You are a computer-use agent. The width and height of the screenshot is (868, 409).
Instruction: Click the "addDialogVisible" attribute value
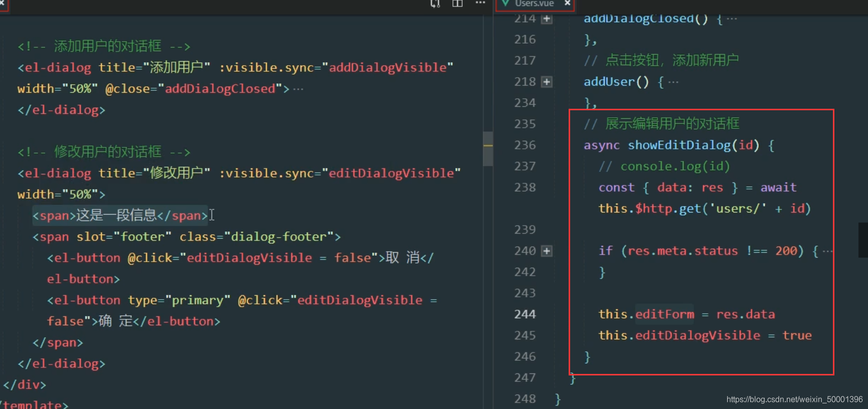pos(388,68)
